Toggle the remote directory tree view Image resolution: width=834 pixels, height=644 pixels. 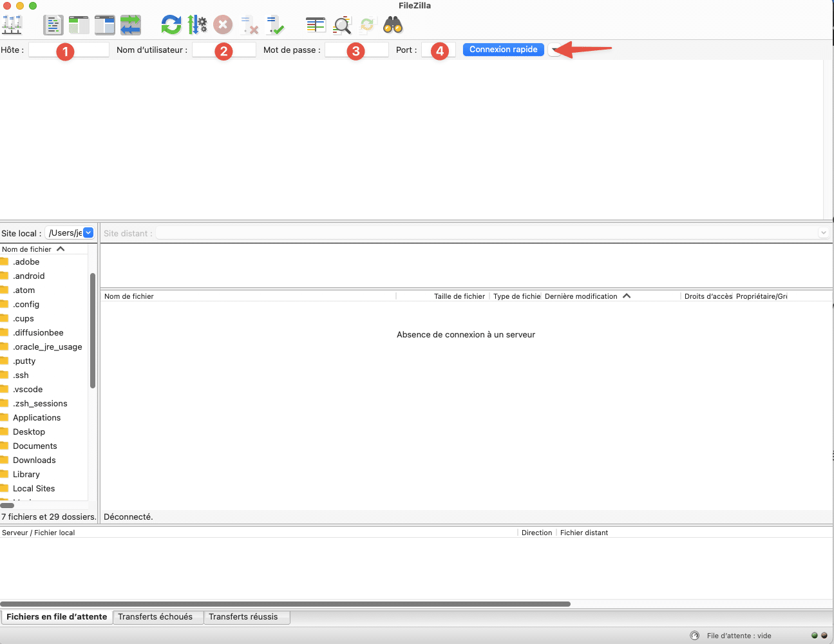tap(104, 25)
